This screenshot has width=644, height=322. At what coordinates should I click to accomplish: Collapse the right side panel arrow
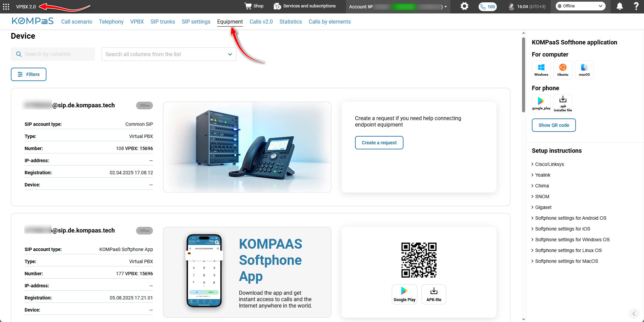634,314
